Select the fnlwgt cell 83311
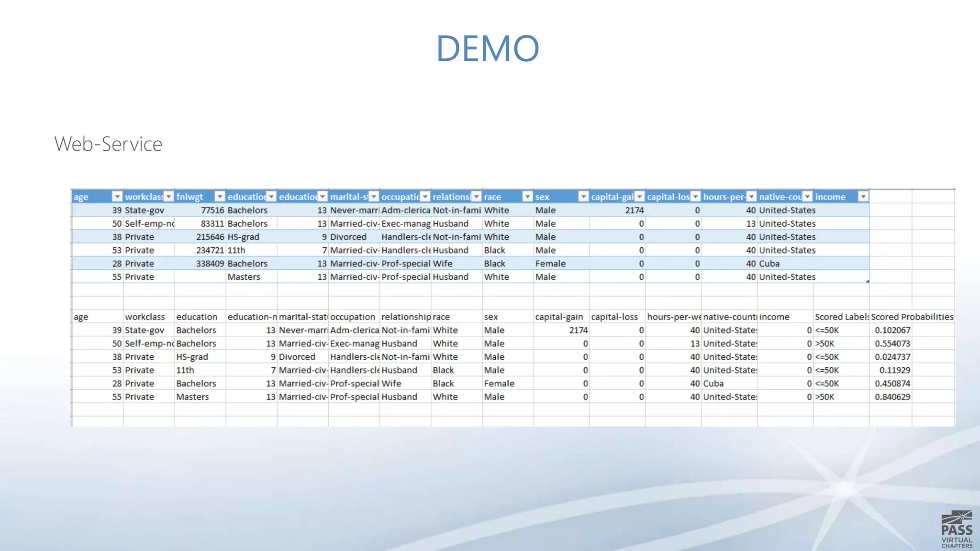980x551 pixels. pos(200,223)
